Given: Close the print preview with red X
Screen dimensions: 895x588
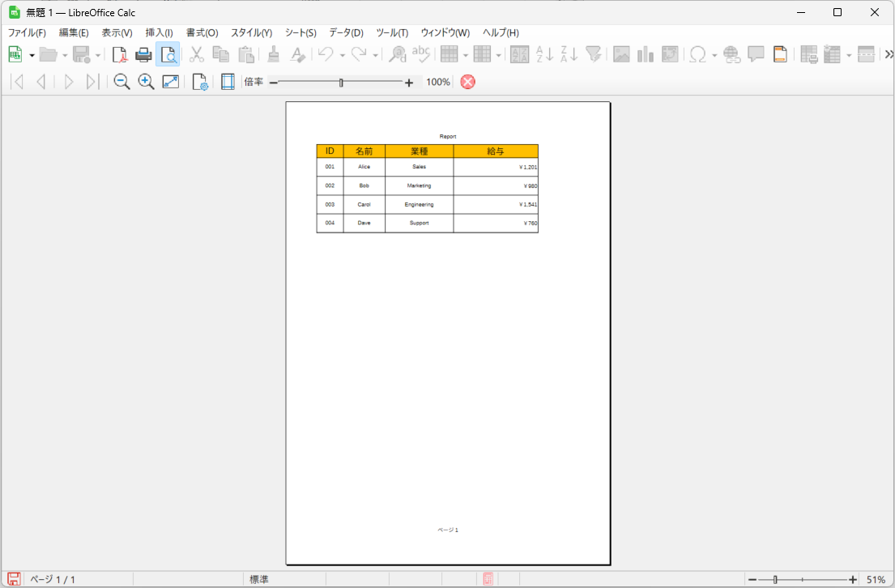Looking at the screenshot, I should click(467, 82).
